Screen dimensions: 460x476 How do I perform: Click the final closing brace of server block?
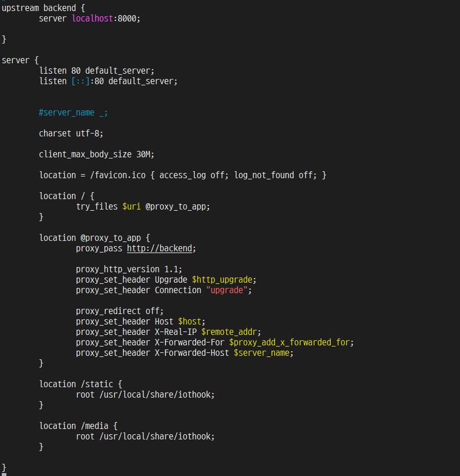tap(4, 468)
